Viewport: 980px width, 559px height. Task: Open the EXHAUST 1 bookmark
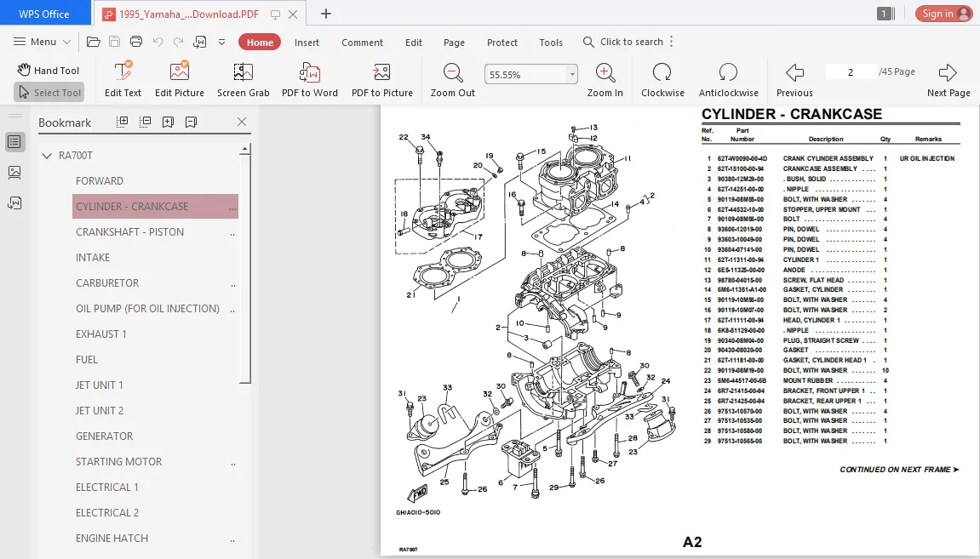point(100,334)
